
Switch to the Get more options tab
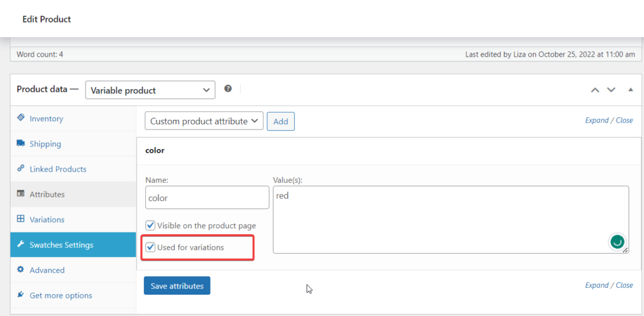[60, 295]
